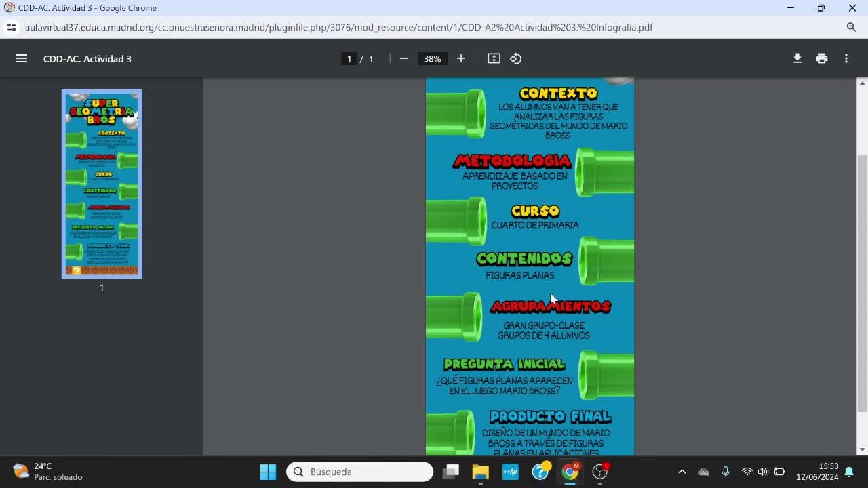The height and width of the screenshot is (488, 868).
Task: Click the OneDrive cloud tray icon
Action: coord(704,472)
